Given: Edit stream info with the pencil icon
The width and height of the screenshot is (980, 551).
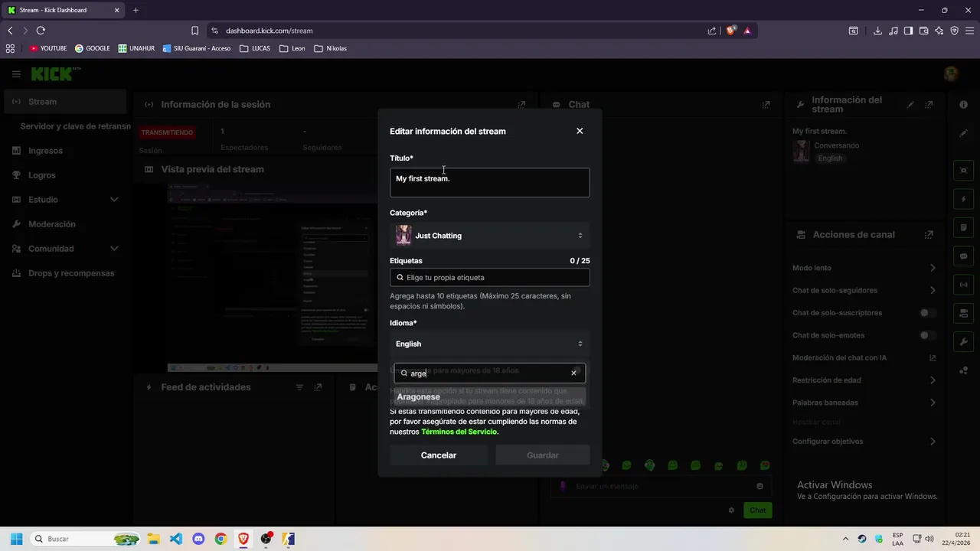Looking at the screenshot, I should tap(910, 105).
